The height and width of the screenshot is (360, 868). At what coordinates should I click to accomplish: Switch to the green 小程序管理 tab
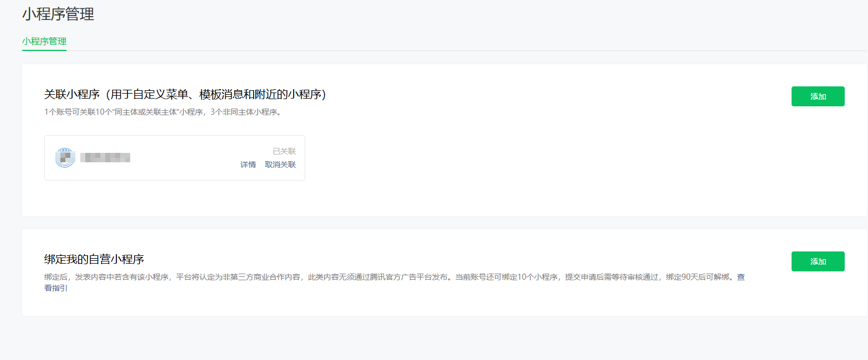click(44, 42)
